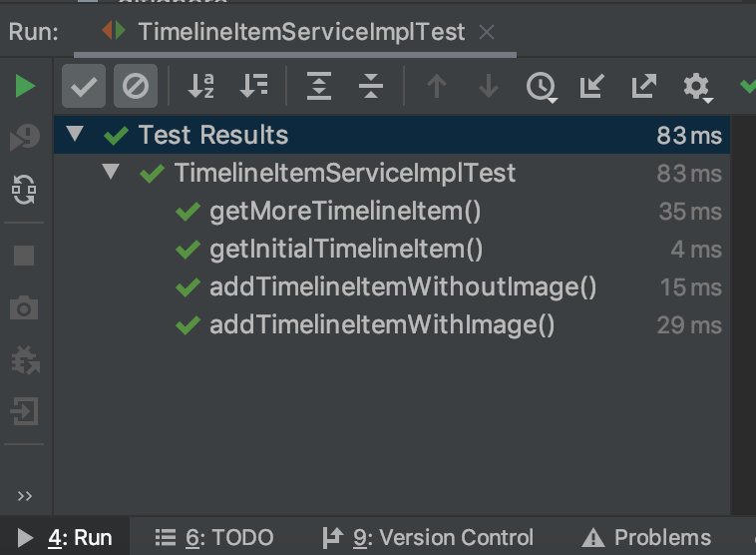Open the 6: TODO tool window
756x555 pixels.
pyautogui.click(x=214, y=538)
